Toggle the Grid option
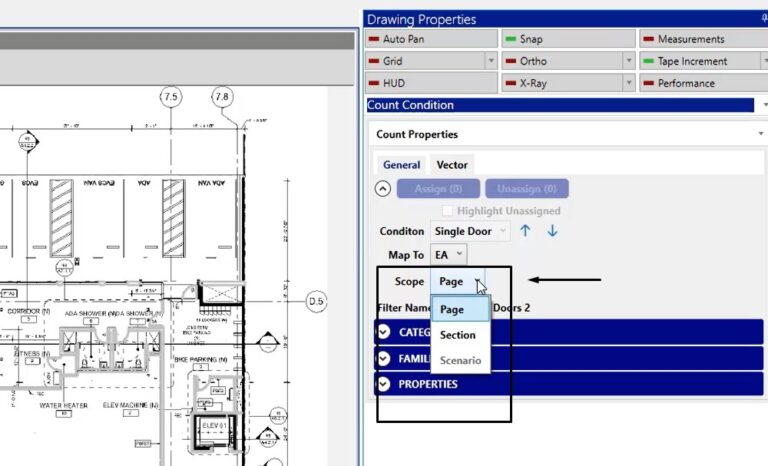This screenshot has width=768, height=466. click(425, 61)
